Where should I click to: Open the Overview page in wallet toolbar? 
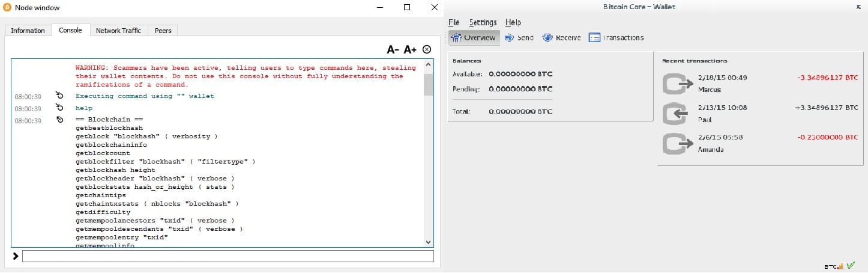pyautogui.click(x=474, y=37)
